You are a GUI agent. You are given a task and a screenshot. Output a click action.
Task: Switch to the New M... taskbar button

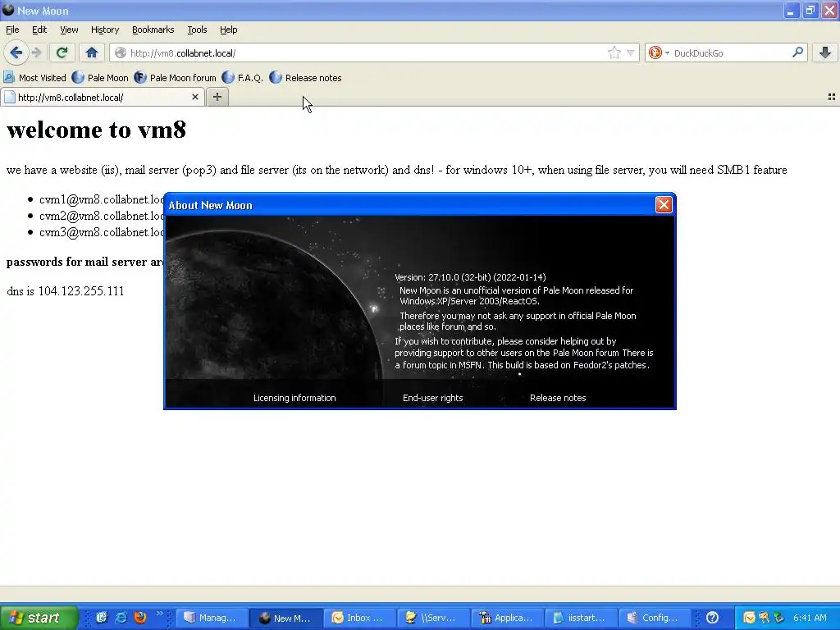coord(286,618)
